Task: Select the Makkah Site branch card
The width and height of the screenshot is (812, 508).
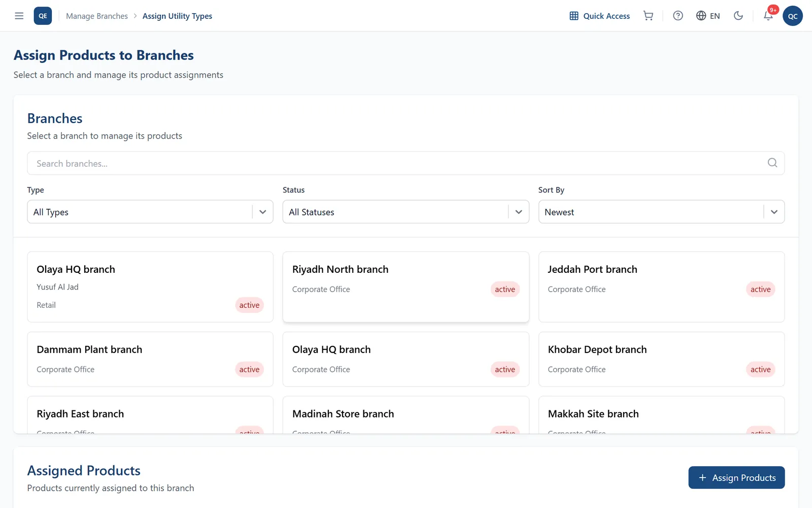Action: click(x=661, y=415)
